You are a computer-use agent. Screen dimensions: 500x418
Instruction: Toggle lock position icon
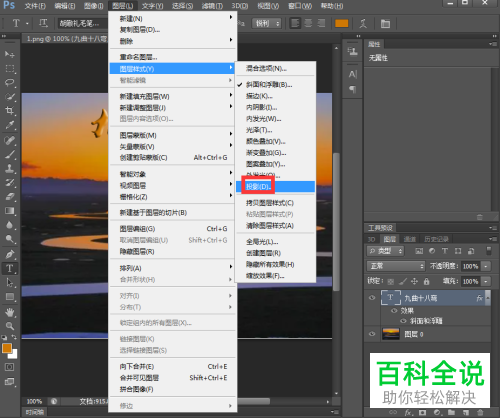pyautogui.click(x=414, y=282)
